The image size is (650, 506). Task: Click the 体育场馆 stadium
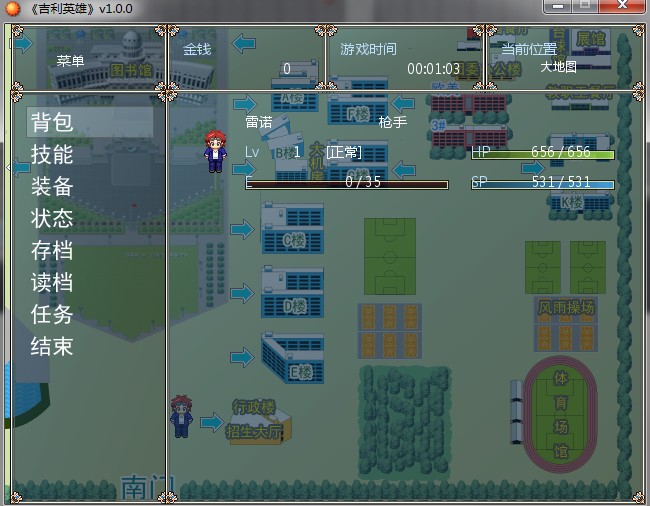point(560,415)
